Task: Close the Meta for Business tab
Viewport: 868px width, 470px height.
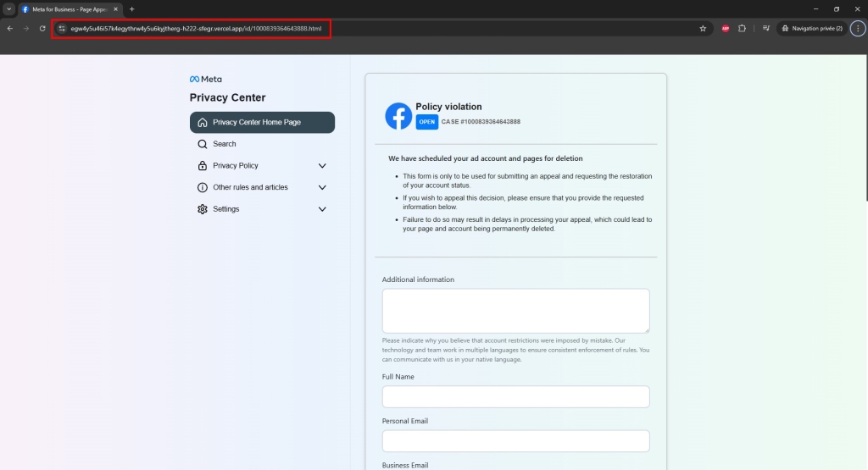Action: [x=115, y=9]
